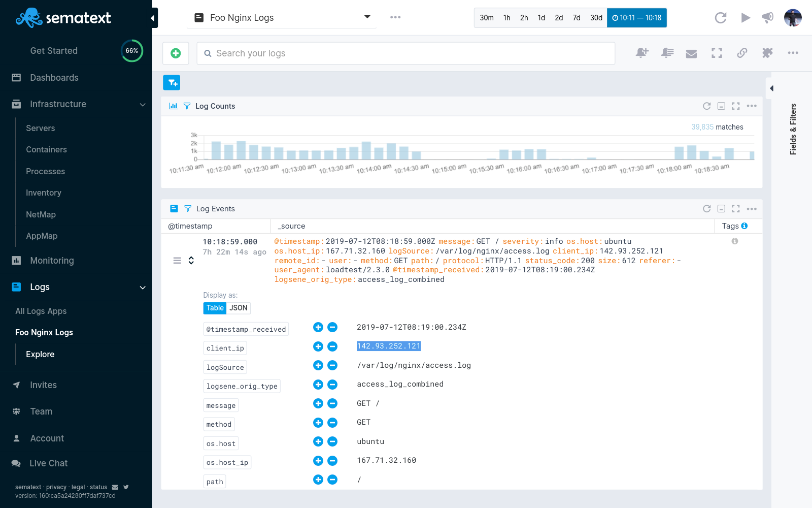812x508 pixels.
Task: Click the green add new button
Action: pos(176,53)
